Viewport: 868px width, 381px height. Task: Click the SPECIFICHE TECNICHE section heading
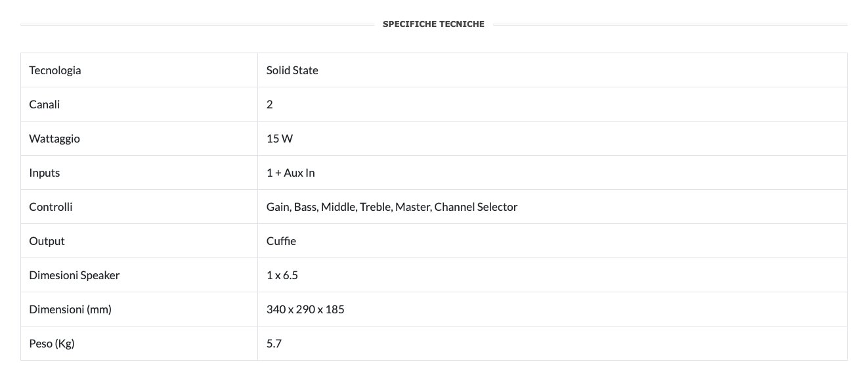(x=433, y=24)
